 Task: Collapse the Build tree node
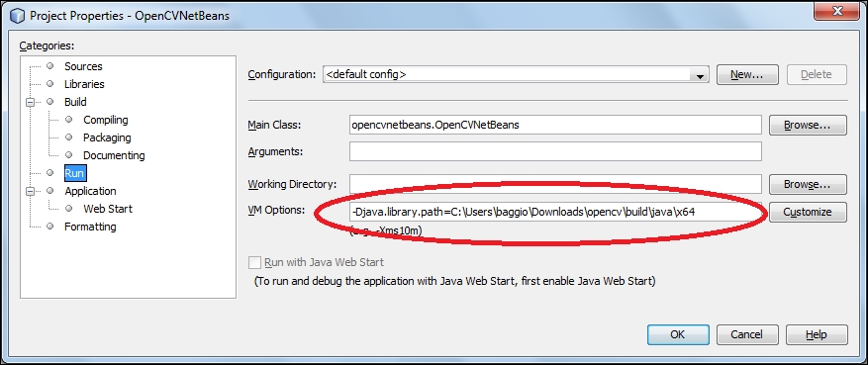(30, 102)
